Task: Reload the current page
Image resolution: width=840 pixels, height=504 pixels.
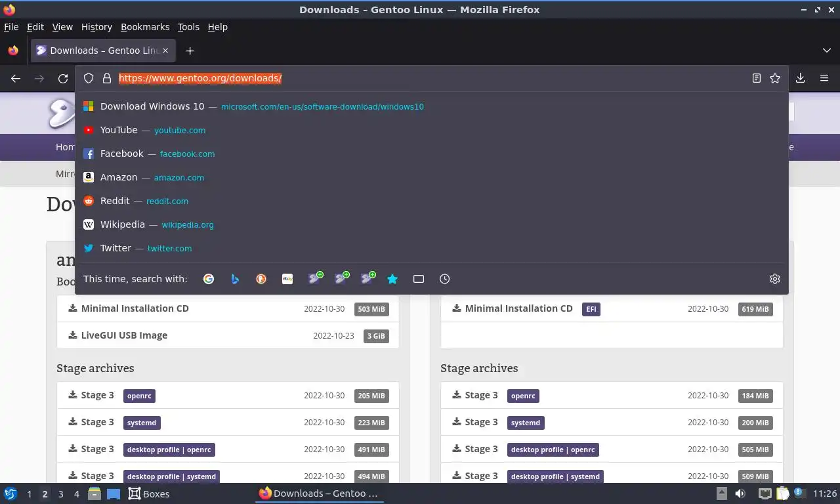Action: click(63, 78)
